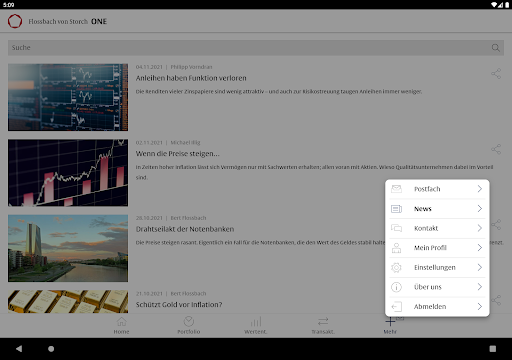Expand the Postfach chevron arrow
The height and width of the screenshot is (360, 512).
(480, 189)
